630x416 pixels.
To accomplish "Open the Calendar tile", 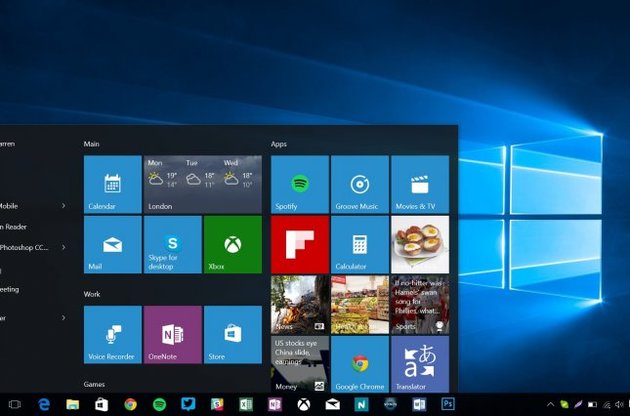I will tap(112, 184).
